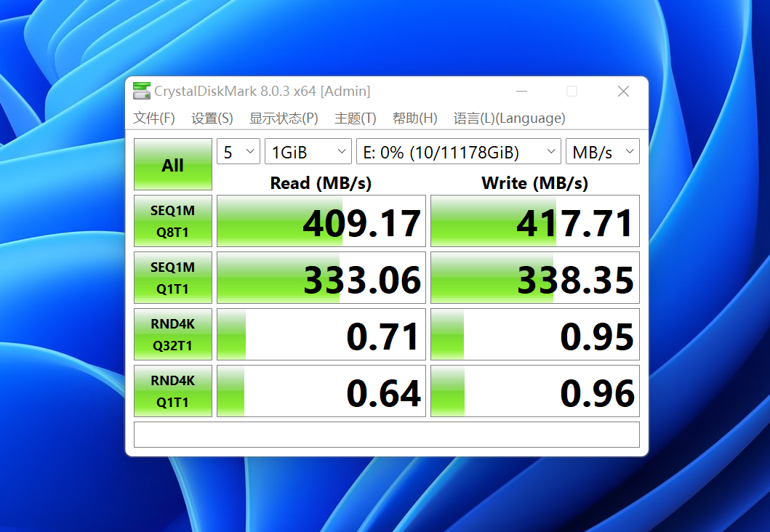The width and height of the screenshot is (770, 532).
Task: Click the 0.71 random read result
Action: coord(321,334)
